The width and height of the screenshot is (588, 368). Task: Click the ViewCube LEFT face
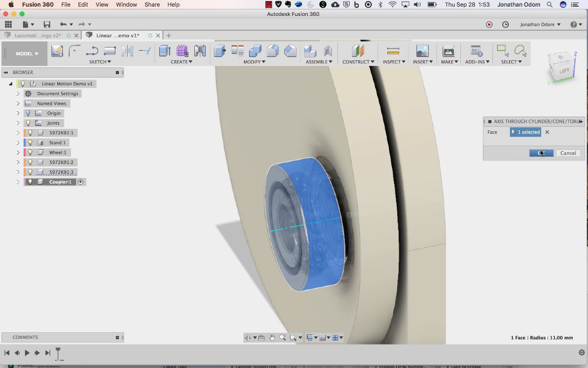(x=563, y=71)
